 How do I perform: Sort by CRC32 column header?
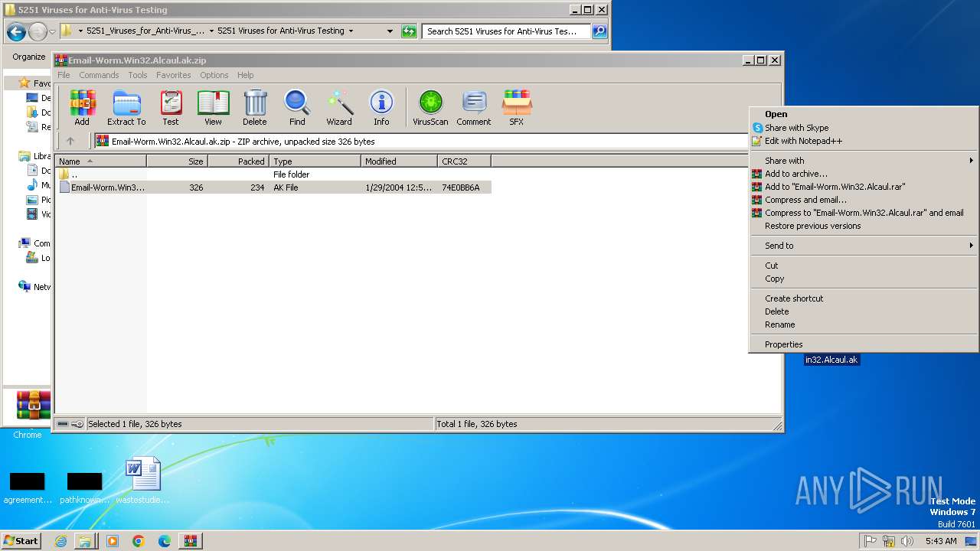coord(464,161)
